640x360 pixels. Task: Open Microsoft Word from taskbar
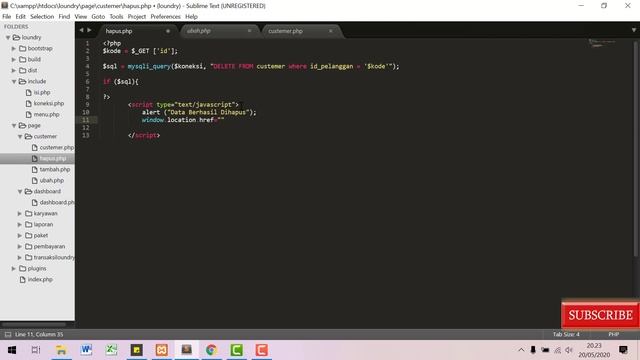tap(86, 350)
